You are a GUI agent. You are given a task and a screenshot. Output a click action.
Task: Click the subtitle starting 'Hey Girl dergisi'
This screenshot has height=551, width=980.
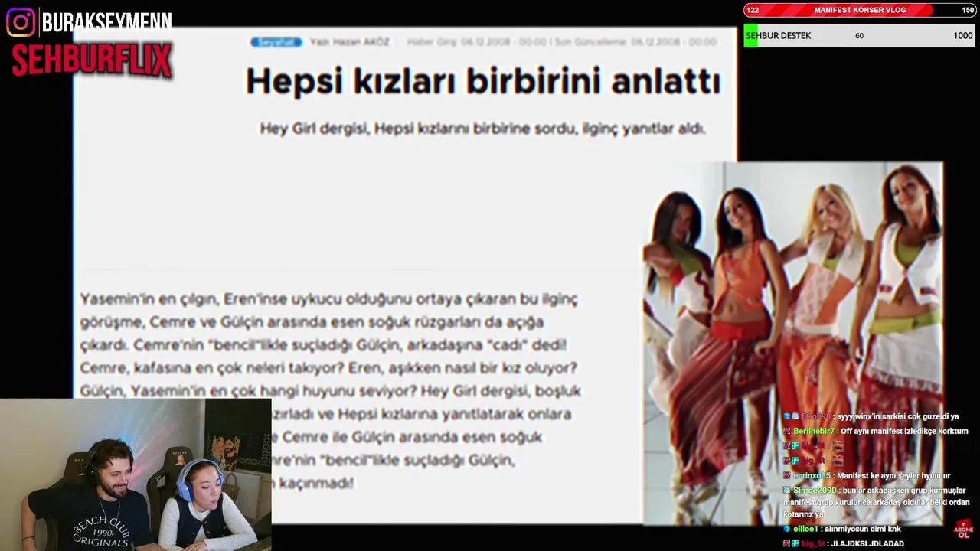(x=482, y=129)
